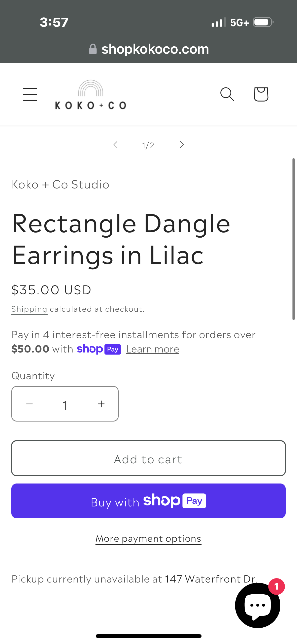The width and height of the screenshot is (297, 644).
Task: Go to previous product image
Action: [116, 145]
